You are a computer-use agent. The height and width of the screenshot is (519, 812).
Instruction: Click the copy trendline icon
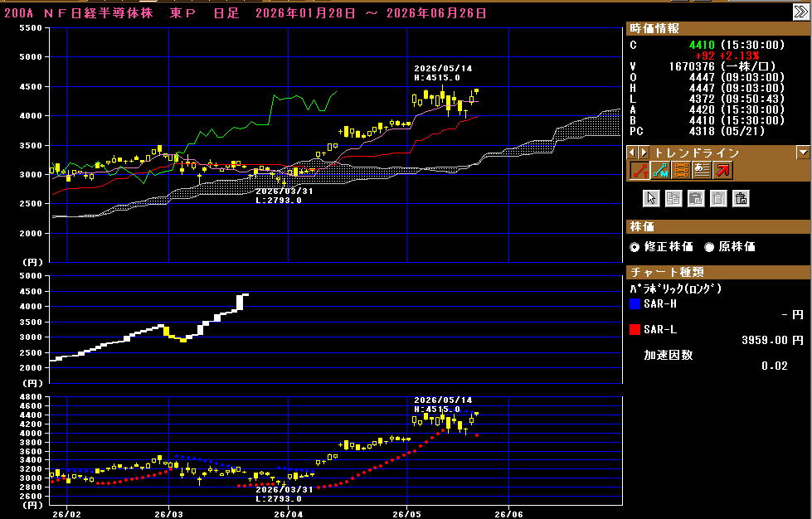click(x=673, y=198)
